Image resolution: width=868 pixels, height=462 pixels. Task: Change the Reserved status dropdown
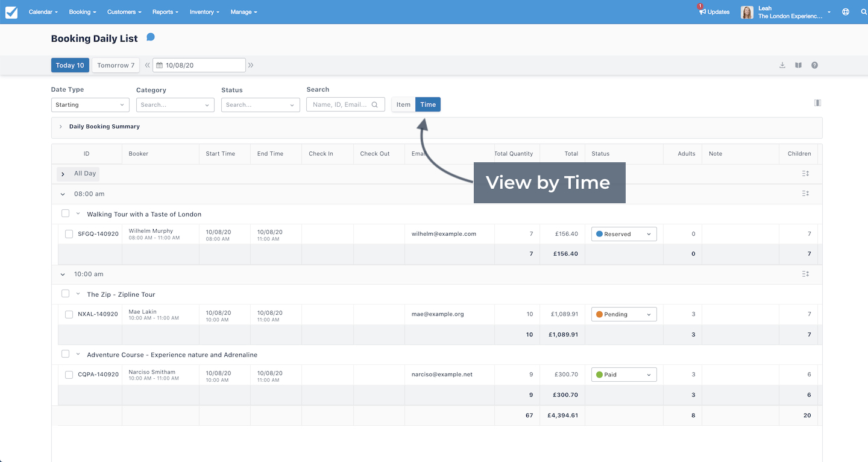[624, 234]
